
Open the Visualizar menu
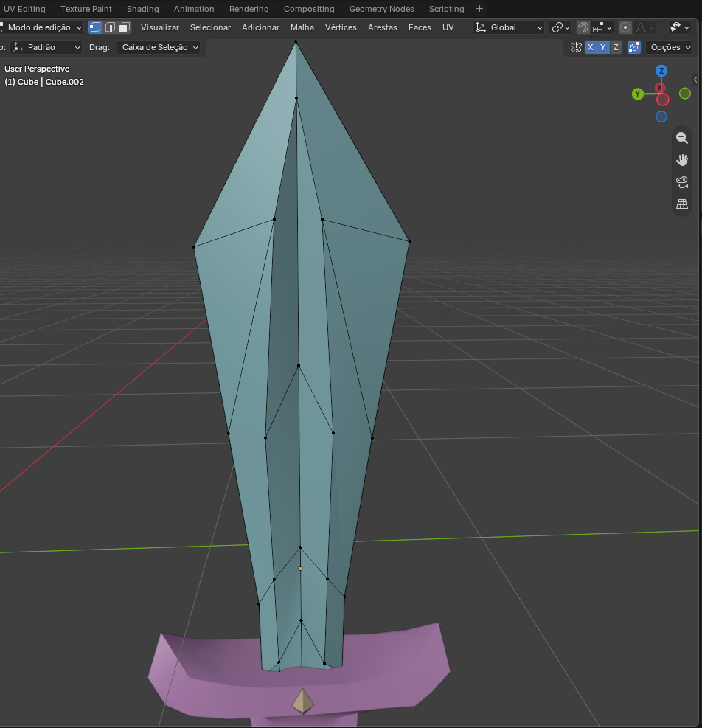(x=160, y=27)
